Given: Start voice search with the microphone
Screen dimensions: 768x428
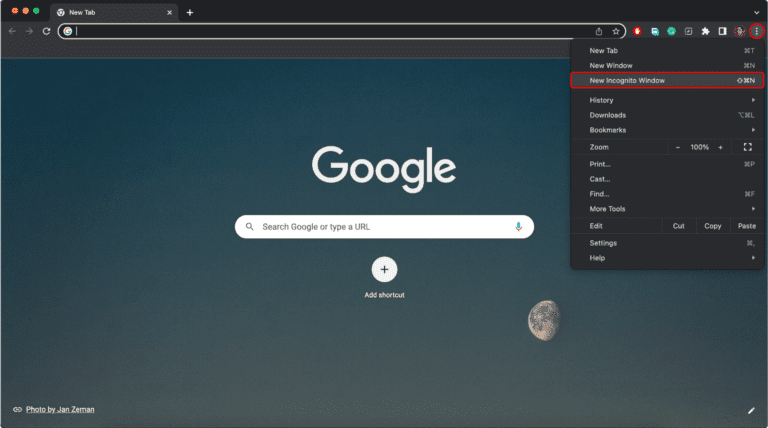Looking at the screenshot, I should (518, 227).
